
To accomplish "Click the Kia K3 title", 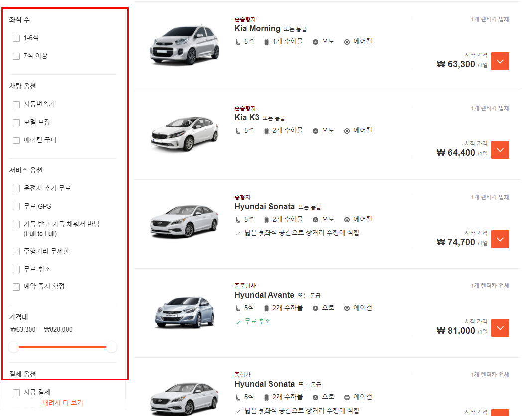I will [x=247, y=118].
